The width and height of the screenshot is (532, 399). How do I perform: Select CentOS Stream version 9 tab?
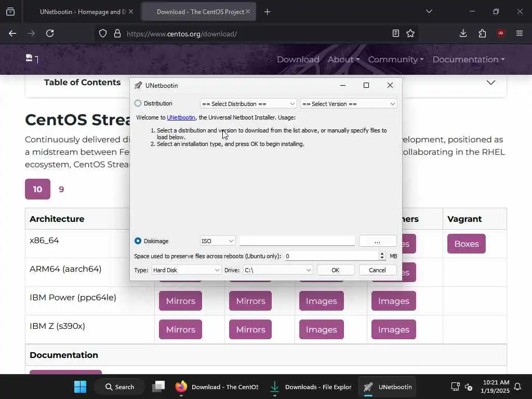(x=61, y=189)
